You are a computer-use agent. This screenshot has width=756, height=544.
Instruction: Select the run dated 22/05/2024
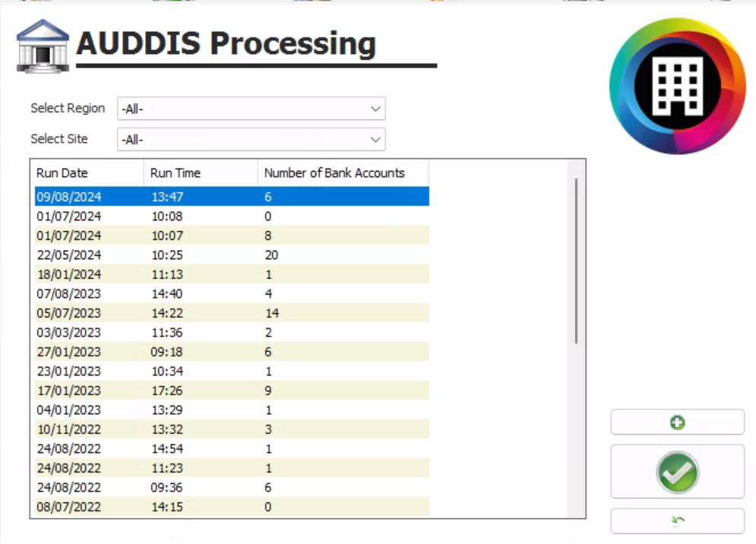click(x=232, y=255)
